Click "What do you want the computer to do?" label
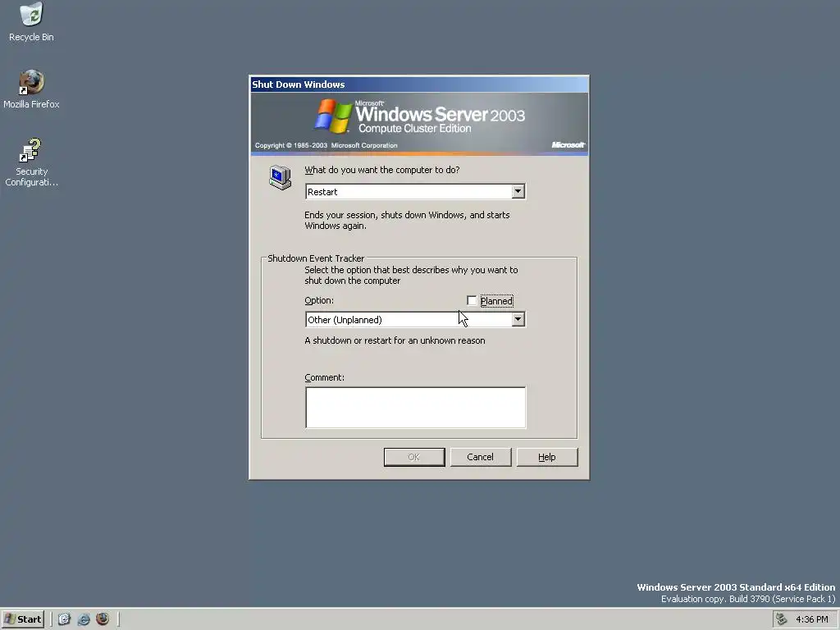 [x=382, y=170]
